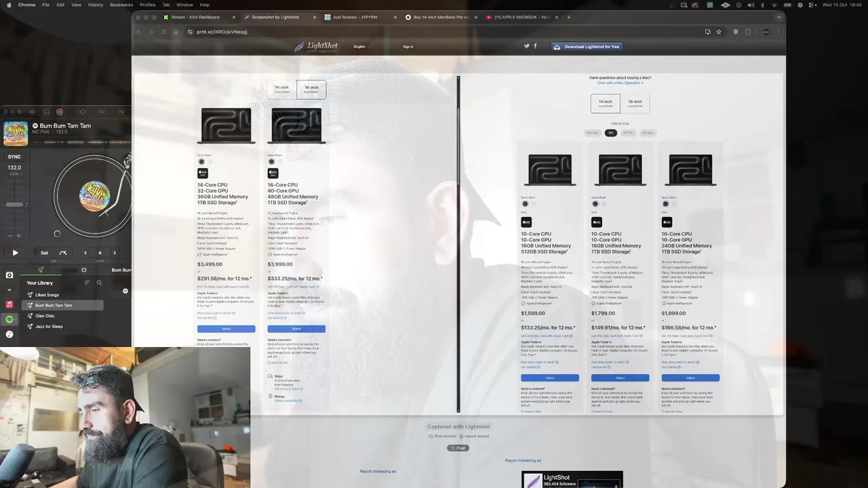This screenshot has height=488, width=868.
Task: Click the browser back arrow
Action: (x=139, y=32)
